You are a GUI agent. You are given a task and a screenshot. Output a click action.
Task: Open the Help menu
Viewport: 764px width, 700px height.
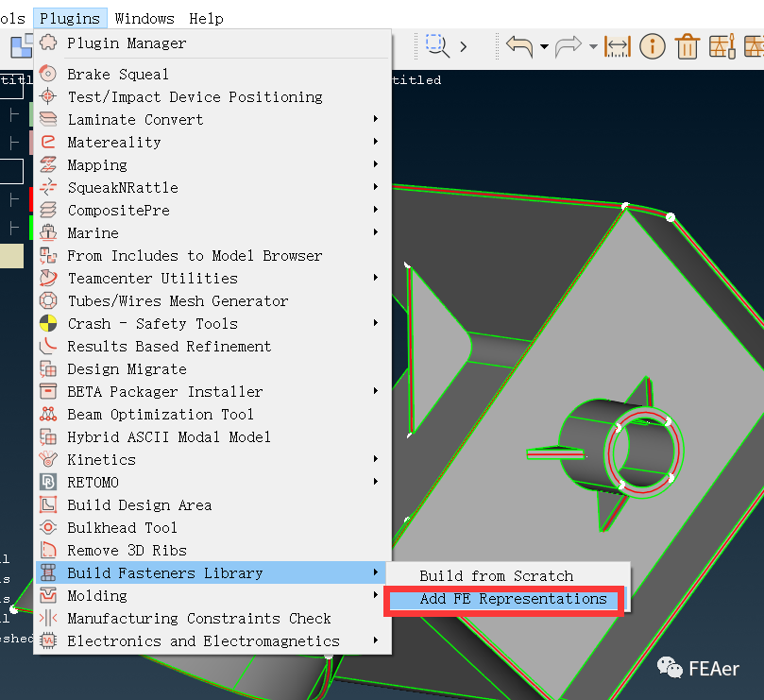pos(206,19)
